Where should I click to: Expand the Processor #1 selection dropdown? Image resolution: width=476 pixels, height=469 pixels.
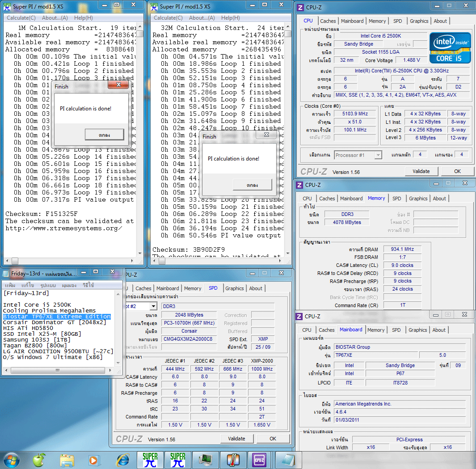pyautogui.click(x=378, y=155)
